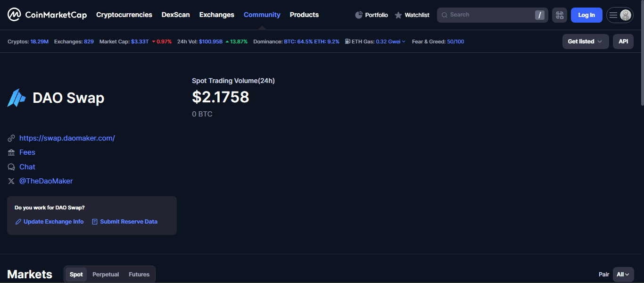Open the DexScan menu
This screenshot has width=644, height=283.
click(176, 15)
